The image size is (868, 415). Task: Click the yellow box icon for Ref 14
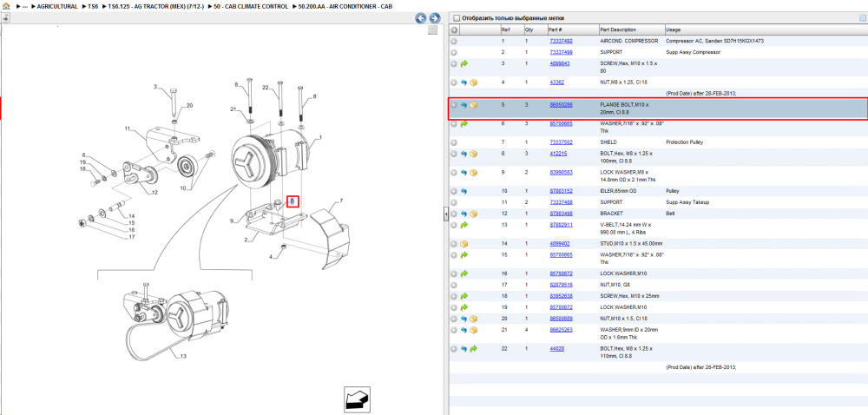pyautogui.click(x=464, y=243)
